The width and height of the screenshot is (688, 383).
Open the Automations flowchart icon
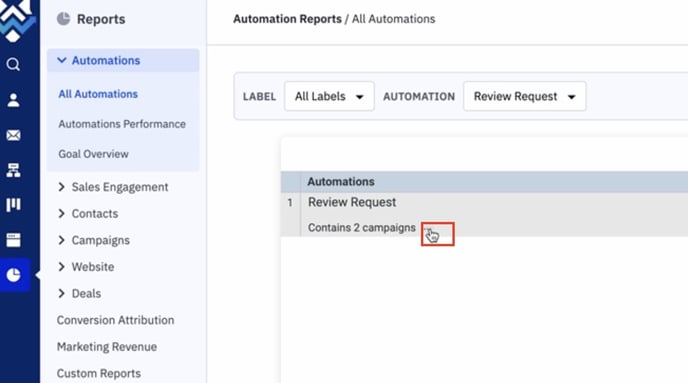(x=13, y=170)
